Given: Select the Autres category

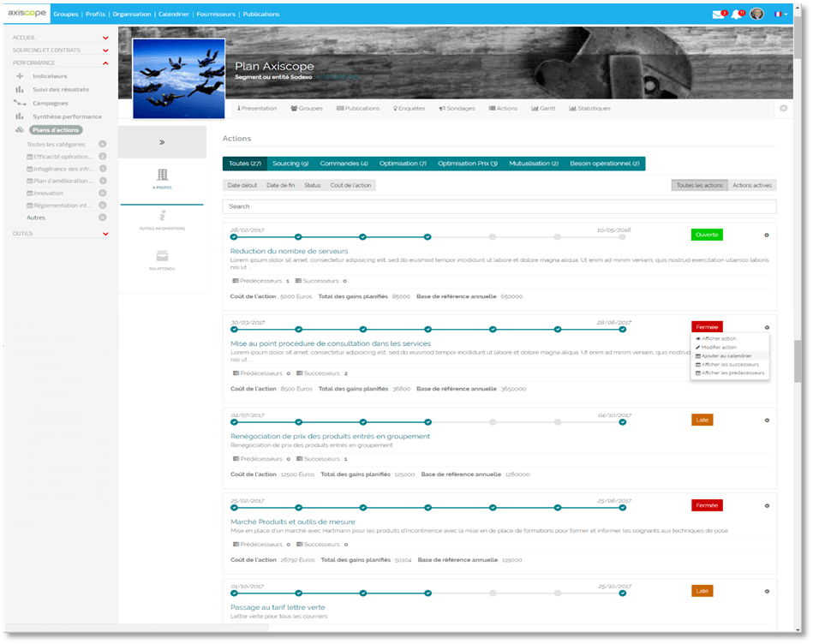Looking at the screenshot, I should [x=36, y=218].
